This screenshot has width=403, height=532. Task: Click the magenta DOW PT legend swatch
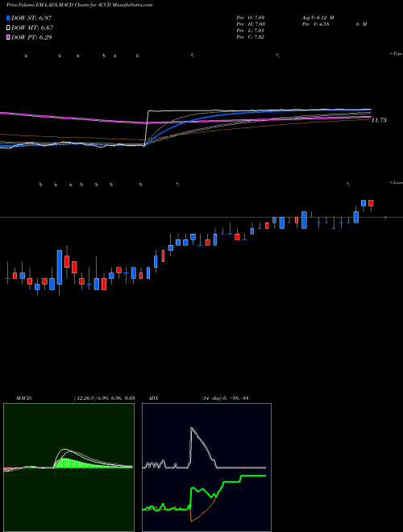pos(8,38)
